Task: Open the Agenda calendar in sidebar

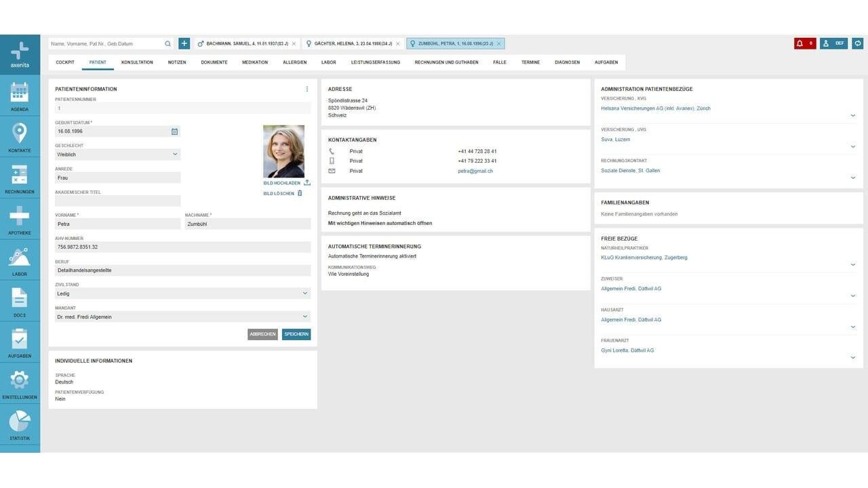Action: (x=20, y=96)
